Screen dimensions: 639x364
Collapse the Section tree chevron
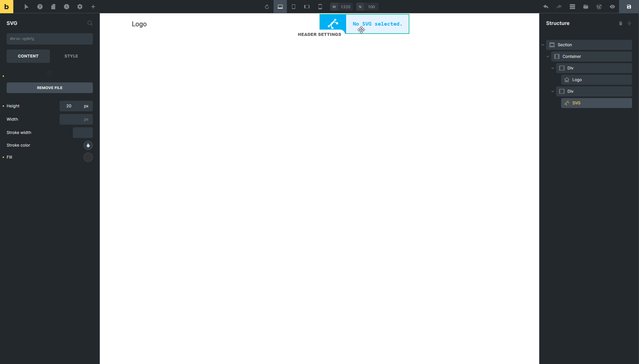tap(543, 45)
